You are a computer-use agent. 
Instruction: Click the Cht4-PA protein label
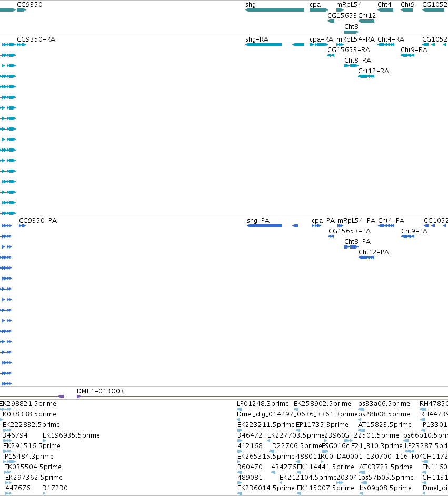point(391,221)
